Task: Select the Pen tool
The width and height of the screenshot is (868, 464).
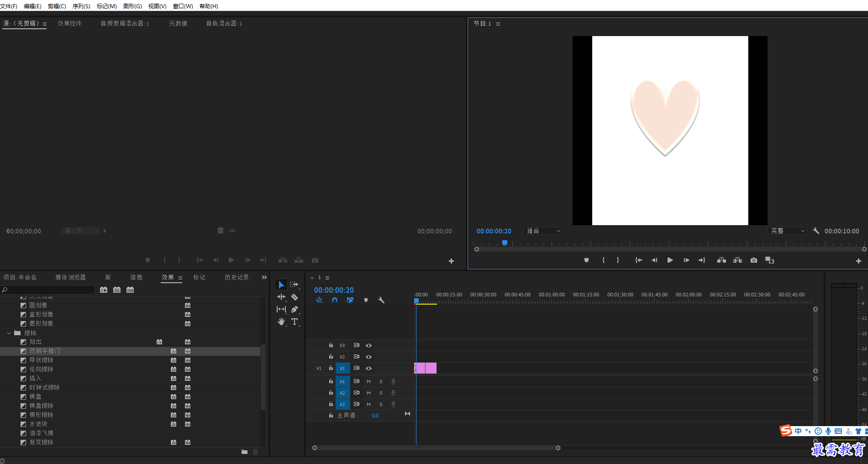Action: (295, 309)
